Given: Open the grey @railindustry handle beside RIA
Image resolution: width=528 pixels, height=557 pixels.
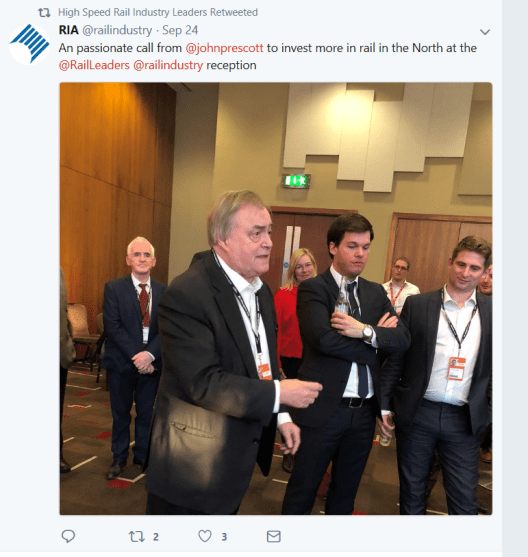Looking at the screenshot, I should pos(117,31).
